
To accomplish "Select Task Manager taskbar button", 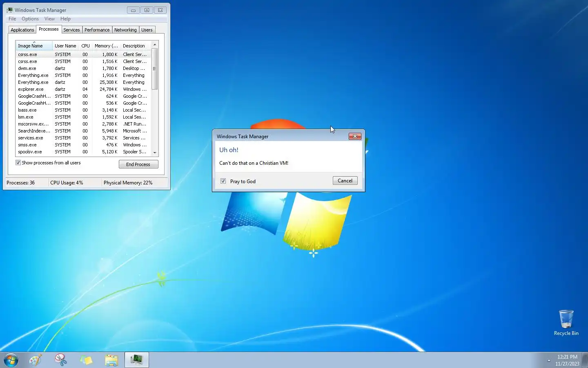I will click(x=136, y=360).
